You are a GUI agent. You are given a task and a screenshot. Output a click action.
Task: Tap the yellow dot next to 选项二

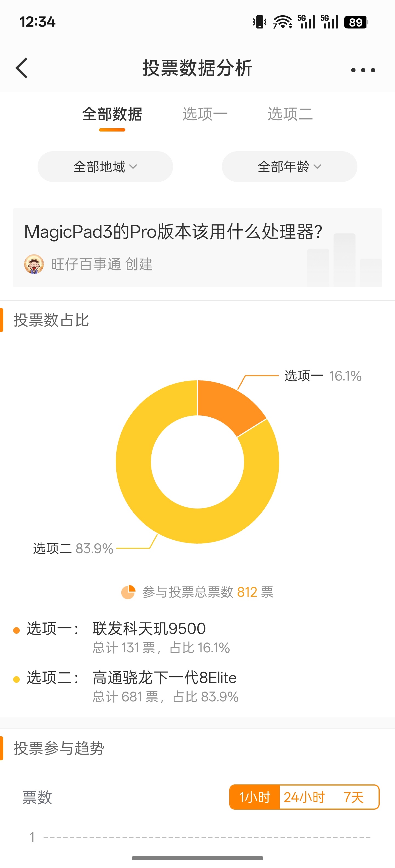16,679
